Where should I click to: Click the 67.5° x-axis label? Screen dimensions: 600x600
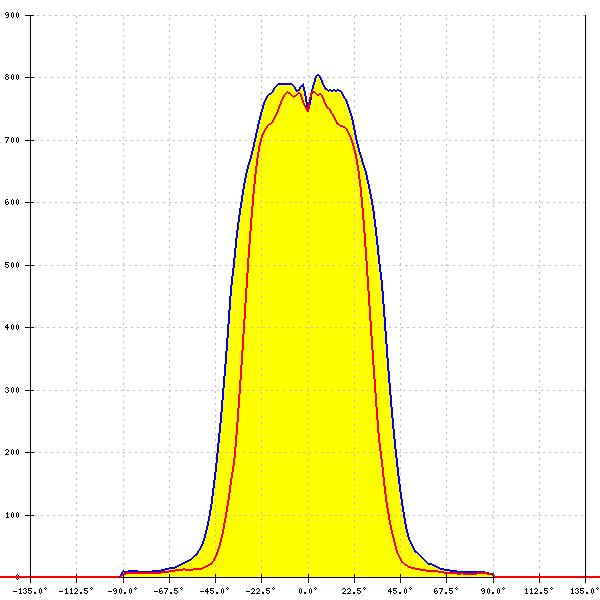[x=446, y=591]
